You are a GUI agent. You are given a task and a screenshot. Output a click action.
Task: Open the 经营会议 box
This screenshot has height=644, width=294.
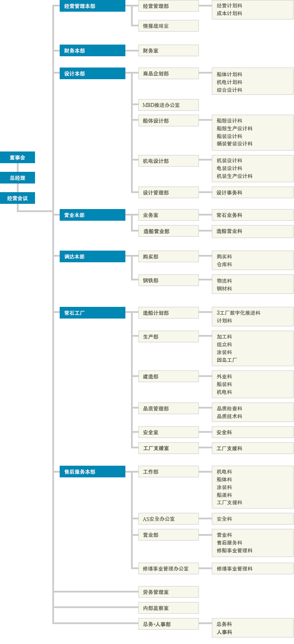tap(17, 198)
